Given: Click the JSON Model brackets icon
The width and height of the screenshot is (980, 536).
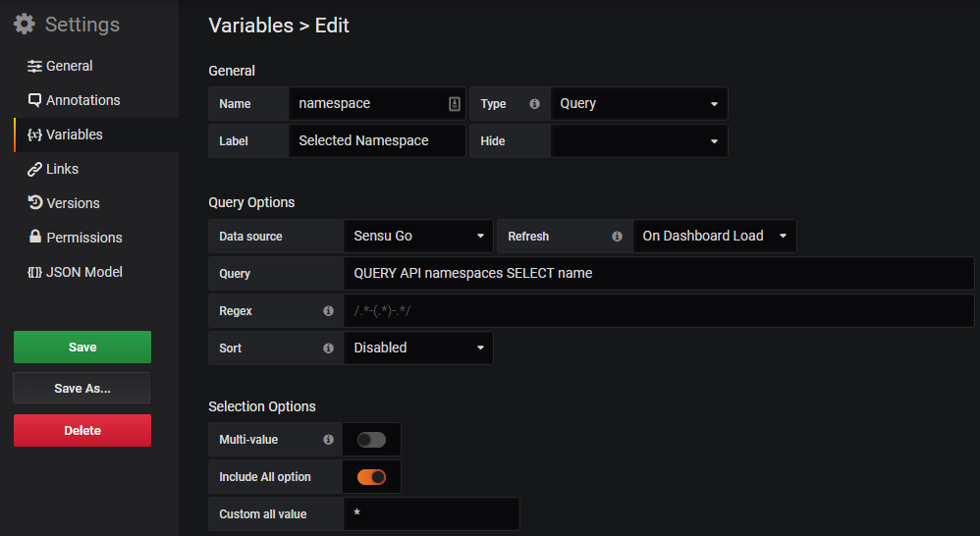Looking at the screenshot, I should click(34, 272).
